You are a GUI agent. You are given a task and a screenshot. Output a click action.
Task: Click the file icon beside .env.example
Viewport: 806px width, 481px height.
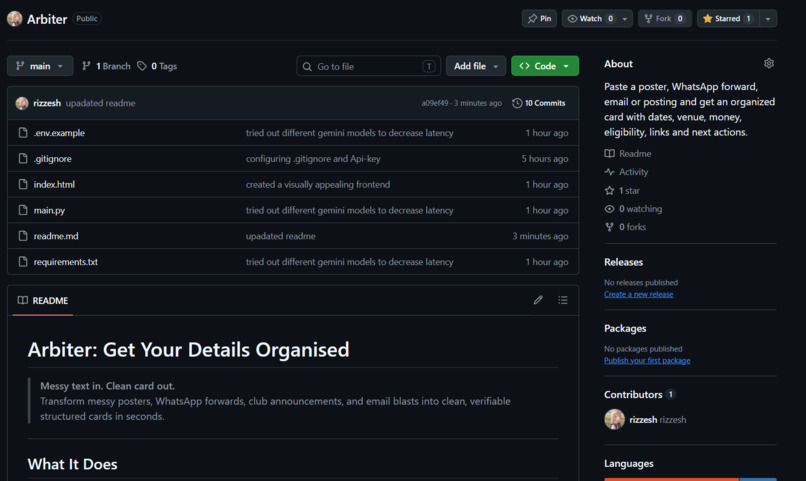click(23, 133)
